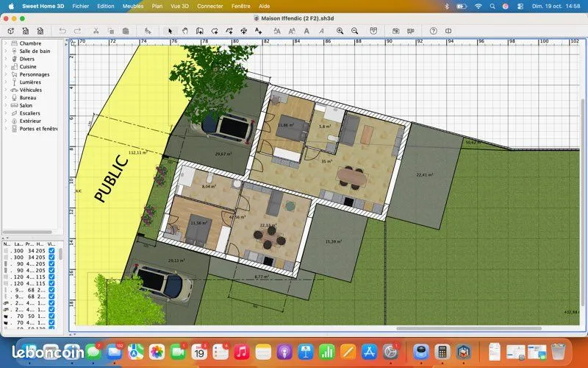Activate the Select arrow tool

click(x=171, y=31)
